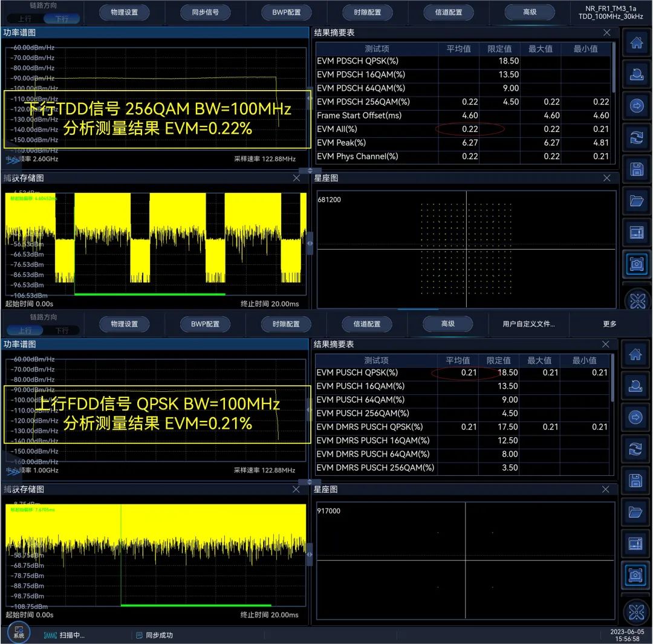This screenshot has height=644, width=653.
Task: Go to Home in the upper screen sidebar
Action: tap(636, 42)
